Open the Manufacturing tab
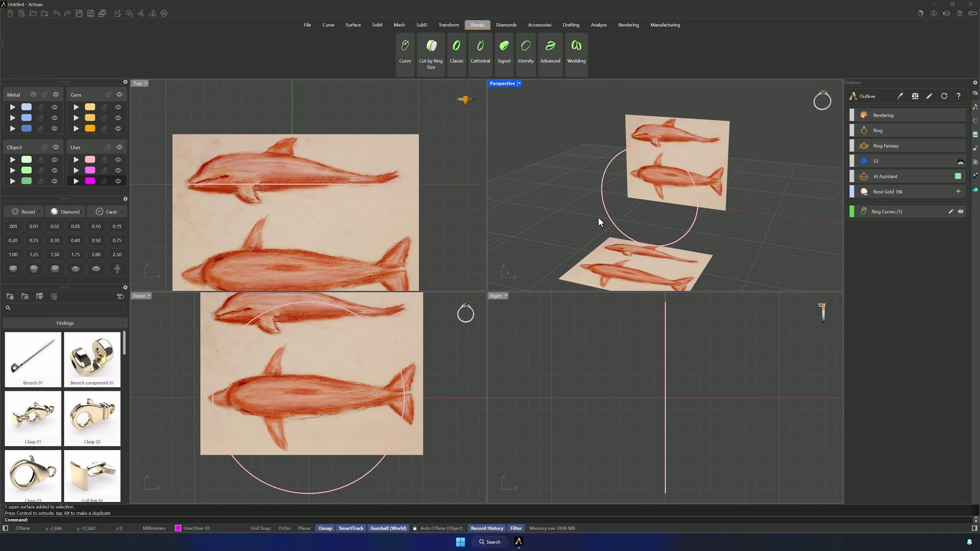 pyautogui.click(x=665, y=25)
